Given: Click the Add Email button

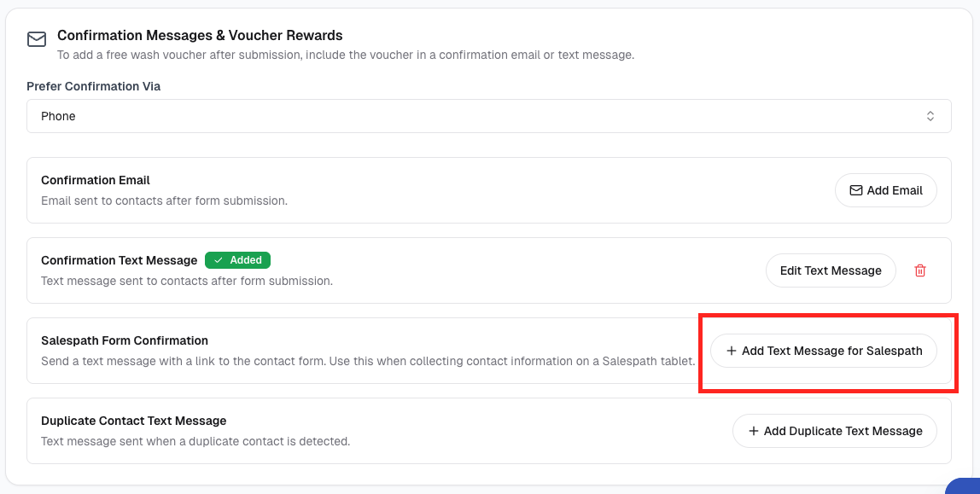Looking at the screenshot, I should coord(885,190).
